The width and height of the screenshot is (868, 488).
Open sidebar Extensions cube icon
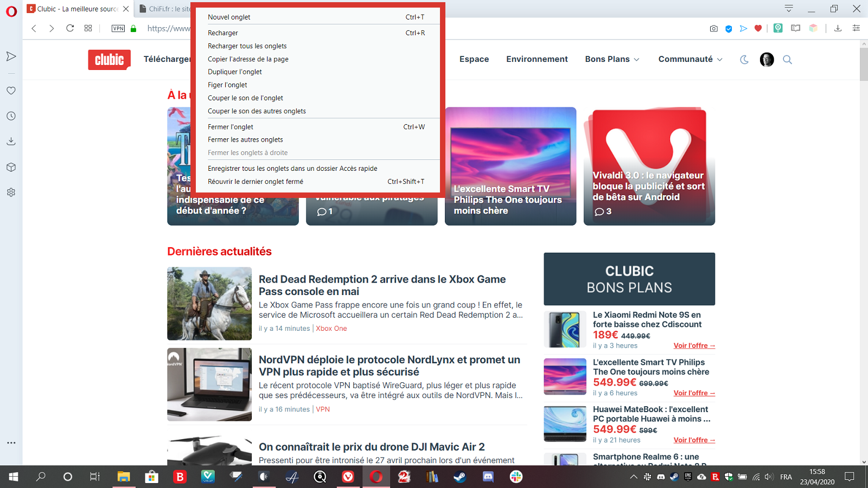(x=11, y=167)
